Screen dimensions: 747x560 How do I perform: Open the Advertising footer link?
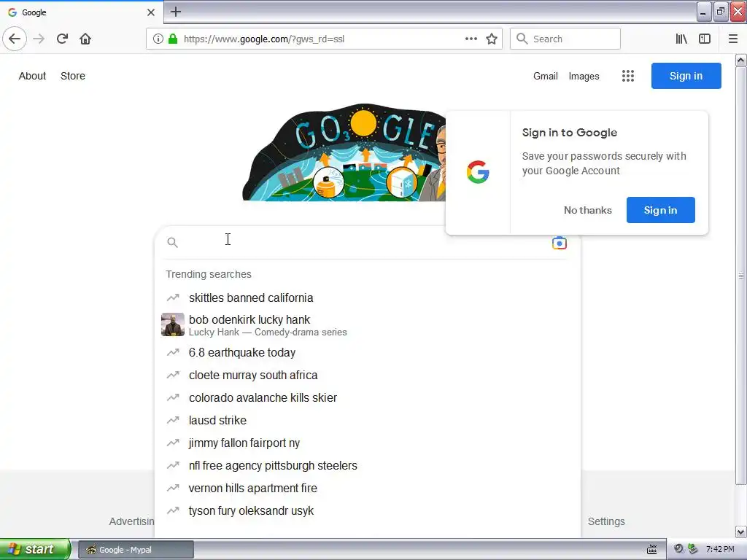131,521
